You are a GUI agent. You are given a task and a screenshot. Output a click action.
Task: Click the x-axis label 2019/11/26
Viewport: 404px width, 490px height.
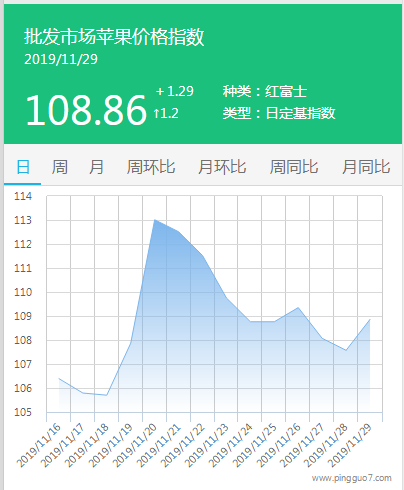(x=278, y=445)
